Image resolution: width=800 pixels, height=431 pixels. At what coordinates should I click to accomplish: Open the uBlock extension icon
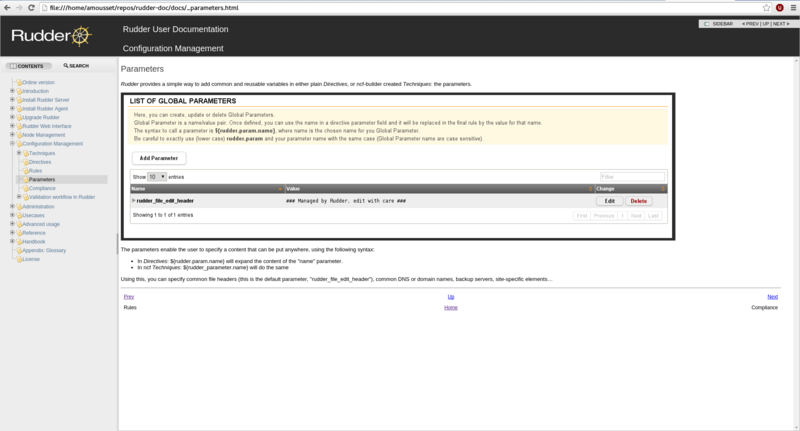[780, 8]
